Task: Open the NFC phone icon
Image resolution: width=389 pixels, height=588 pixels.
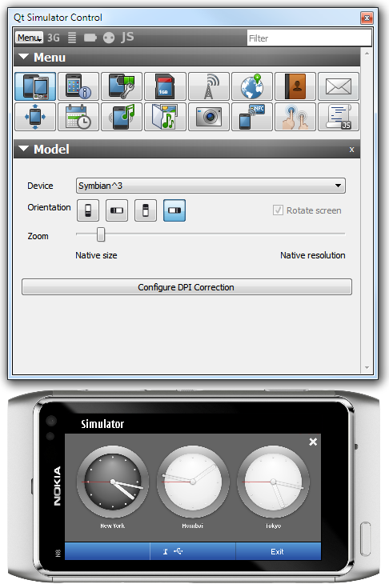Action: (252, 117)
